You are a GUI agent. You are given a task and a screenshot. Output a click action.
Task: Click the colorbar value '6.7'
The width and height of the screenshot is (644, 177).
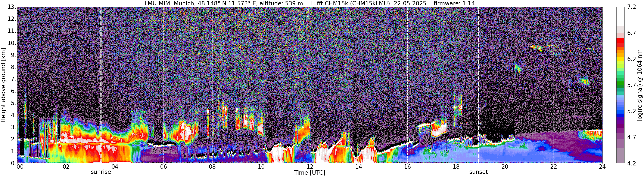coord(632,33)
